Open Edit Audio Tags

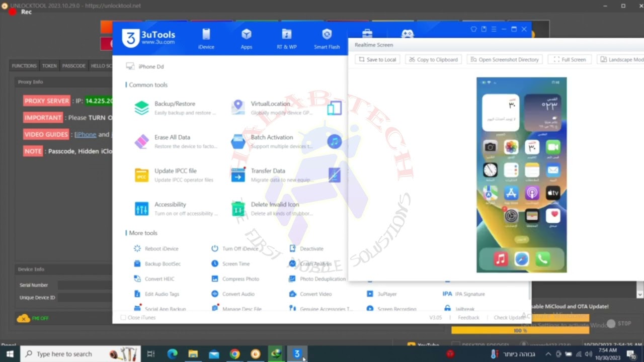156,294
